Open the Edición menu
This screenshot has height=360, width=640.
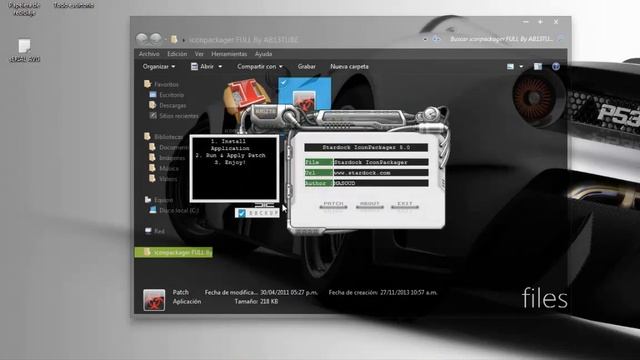[177, 54]
